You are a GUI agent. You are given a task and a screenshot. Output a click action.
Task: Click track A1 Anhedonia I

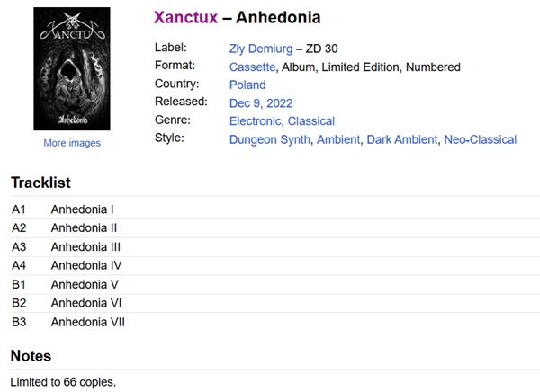[82, 209]
